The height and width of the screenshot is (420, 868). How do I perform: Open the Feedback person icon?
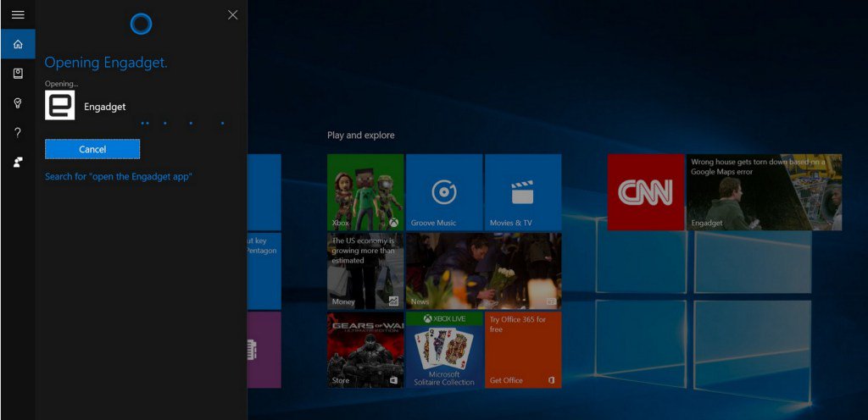point(18,162)
